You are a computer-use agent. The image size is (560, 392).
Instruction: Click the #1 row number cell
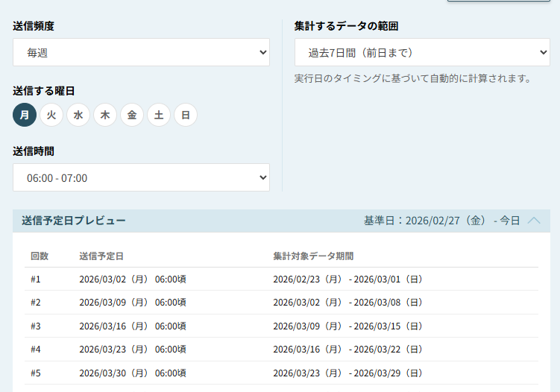(36, 279)
